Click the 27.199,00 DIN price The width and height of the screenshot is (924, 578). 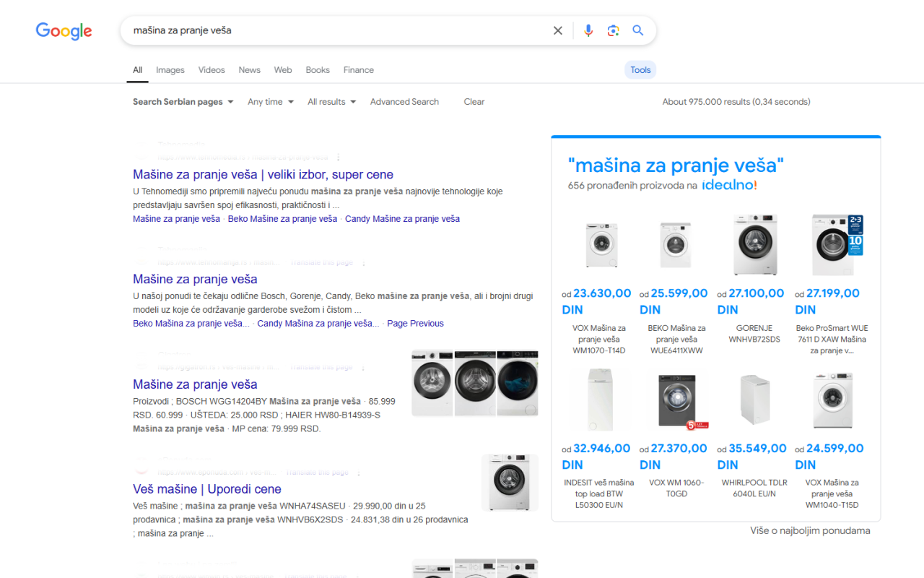click(828, 301)
